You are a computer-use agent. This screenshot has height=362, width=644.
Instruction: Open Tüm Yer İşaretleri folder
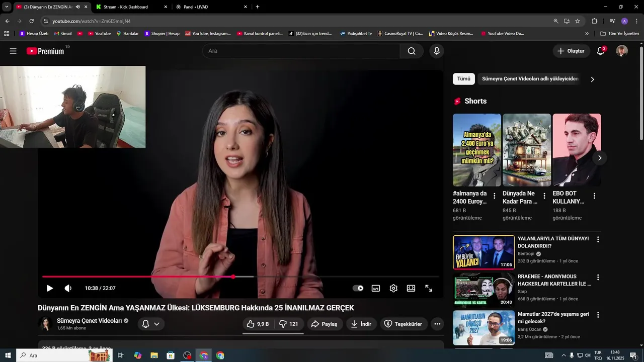coord(620,34)
